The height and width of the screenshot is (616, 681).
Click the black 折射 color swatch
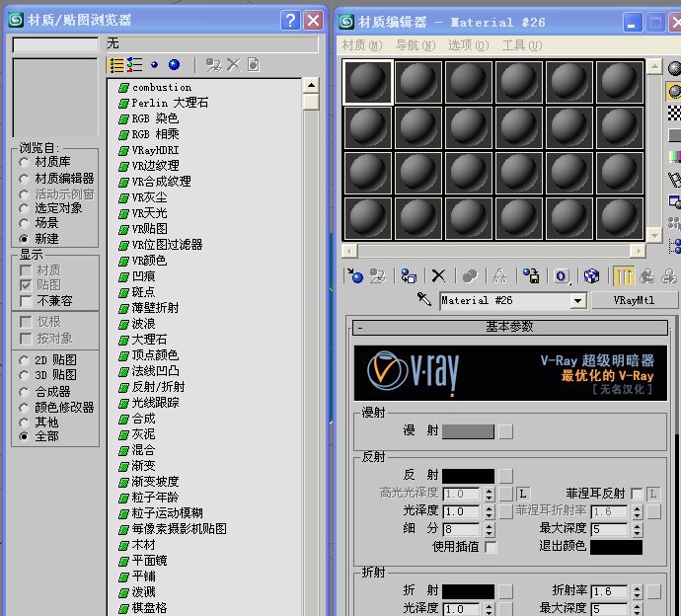tap(468, 591)
